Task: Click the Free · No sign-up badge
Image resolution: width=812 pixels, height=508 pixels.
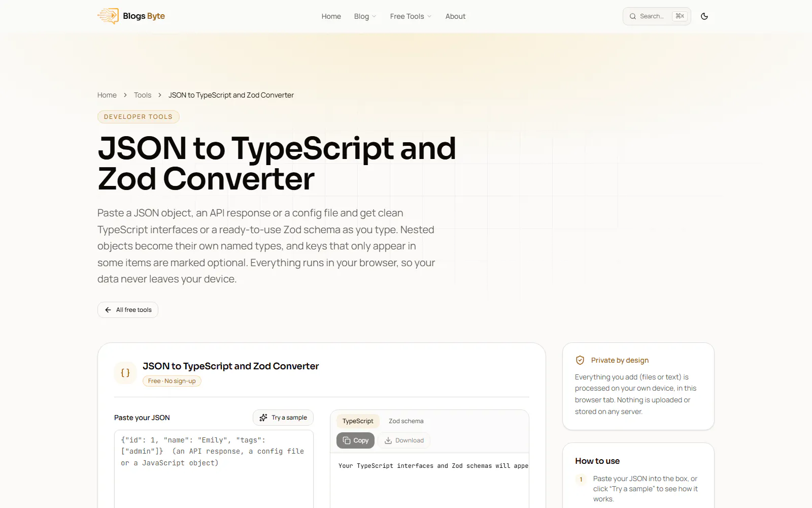Action: 172,381
